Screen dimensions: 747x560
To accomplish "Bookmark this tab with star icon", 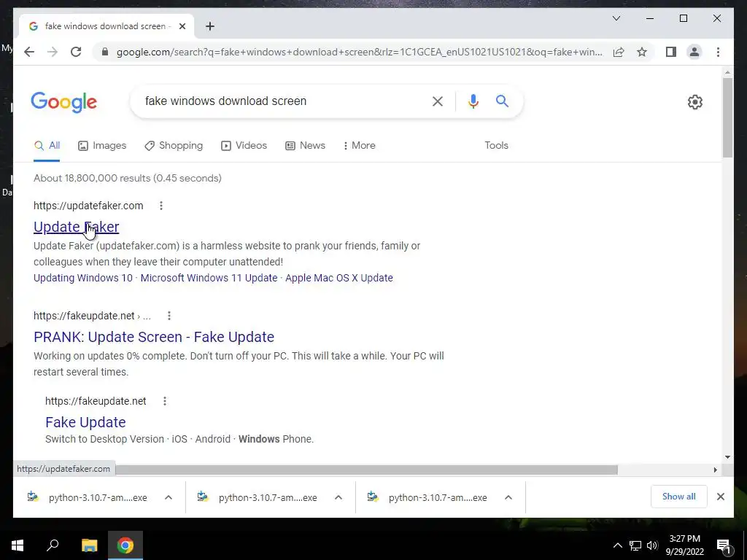I will pyautogui.click(x=642, y=52).
